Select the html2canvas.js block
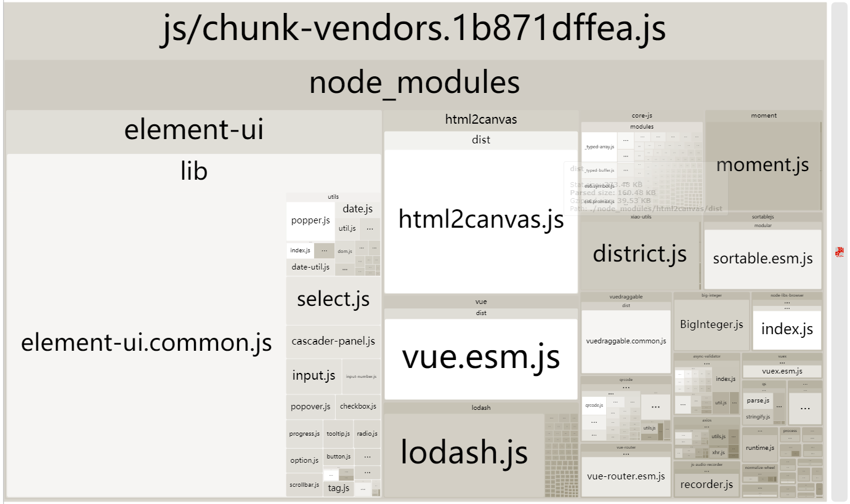850x504 pixels. (x=481, y=221)
